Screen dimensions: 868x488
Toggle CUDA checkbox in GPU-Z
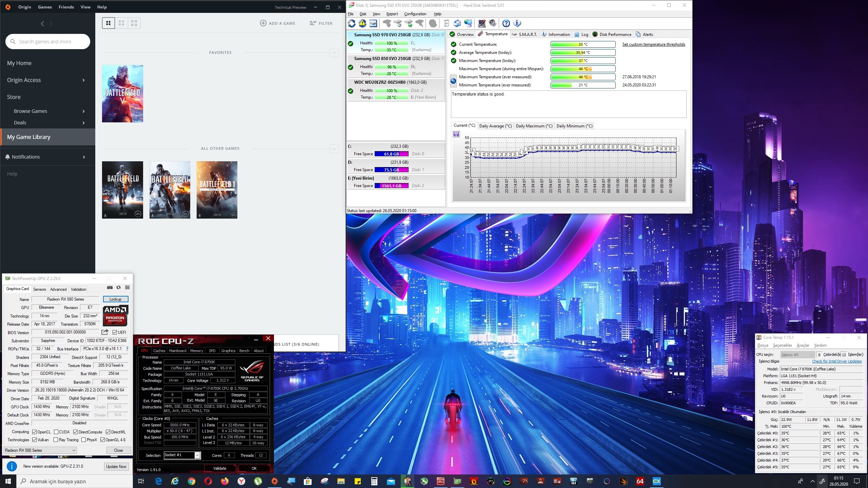(56, 432)
